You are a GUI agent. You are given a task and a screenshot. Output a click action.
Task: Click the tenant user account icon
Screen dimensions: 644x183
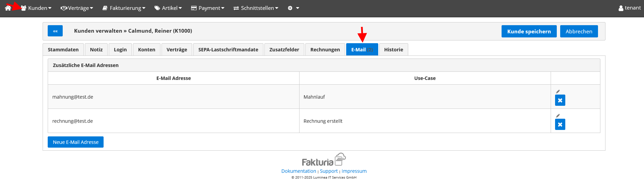coord(621,8)
